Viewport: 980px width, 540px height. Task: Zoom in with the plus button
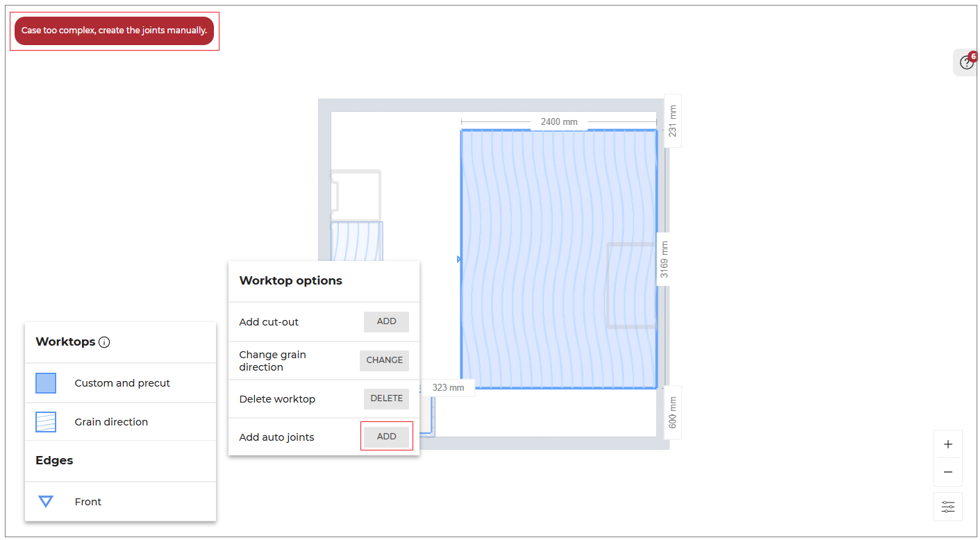pyautogui.click(x=948, y=444)
